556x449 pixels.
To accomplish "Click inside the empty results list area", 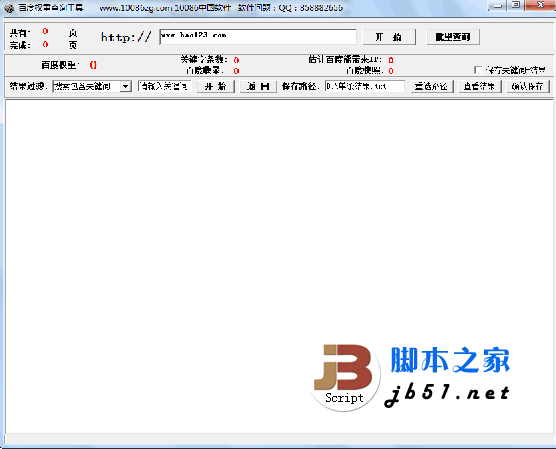I will [x=279, y=266].
